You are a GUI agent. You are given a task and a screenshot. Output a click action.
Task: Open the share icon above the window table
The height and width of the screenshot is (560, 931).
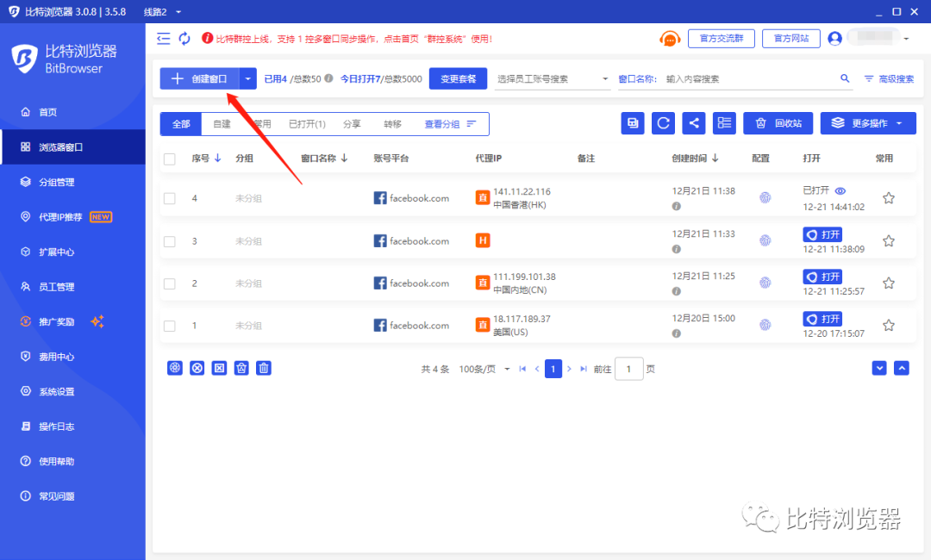(x=694, y=123)
